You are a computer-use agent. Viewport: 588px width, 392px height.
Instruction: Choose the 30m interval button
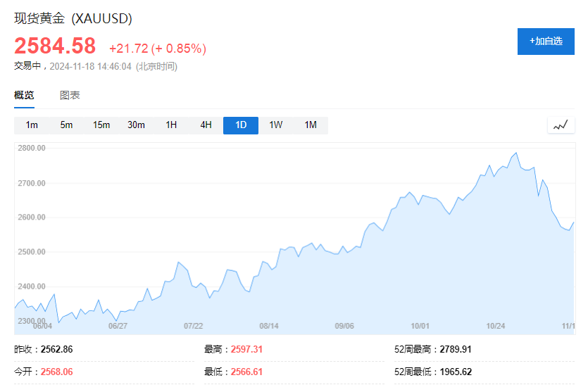tap(136, 125)
